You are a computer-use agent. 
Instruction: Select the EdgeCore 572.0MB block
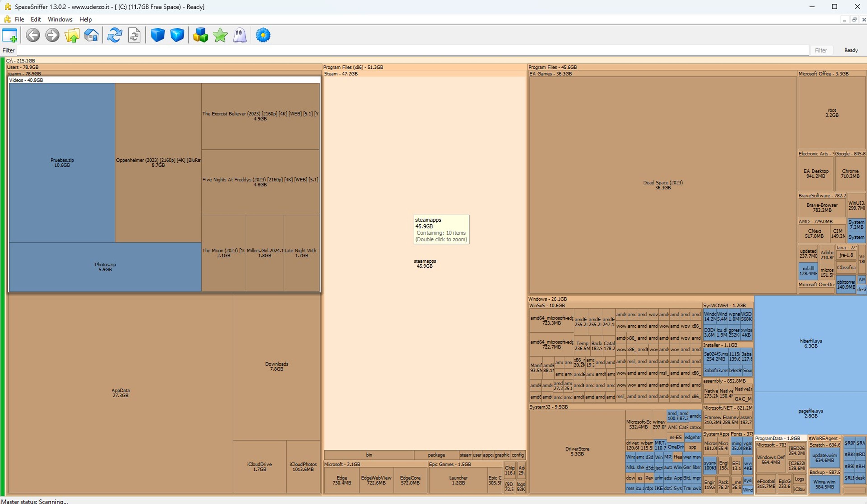[410, 480]
